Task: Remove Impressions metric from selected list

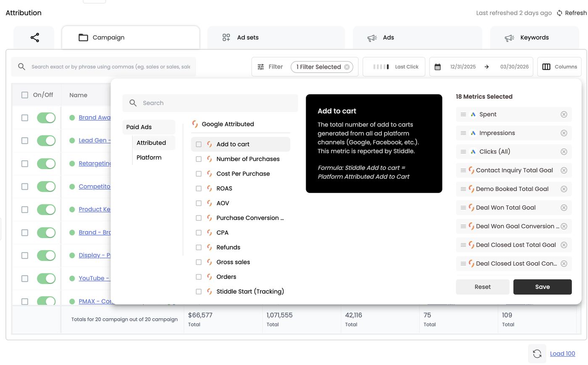Action: pyautogui.click(x=564, y=133)
